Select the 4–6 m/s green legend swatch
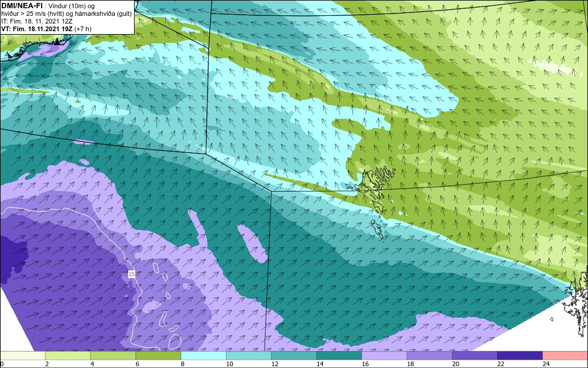The width and height of the screenshot is (588, 368). (113, 355)
